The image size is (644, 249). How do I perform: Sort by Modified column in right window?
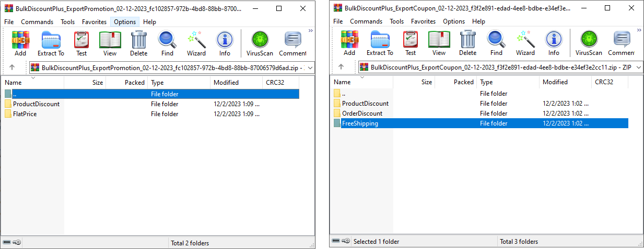pos(555,82)
